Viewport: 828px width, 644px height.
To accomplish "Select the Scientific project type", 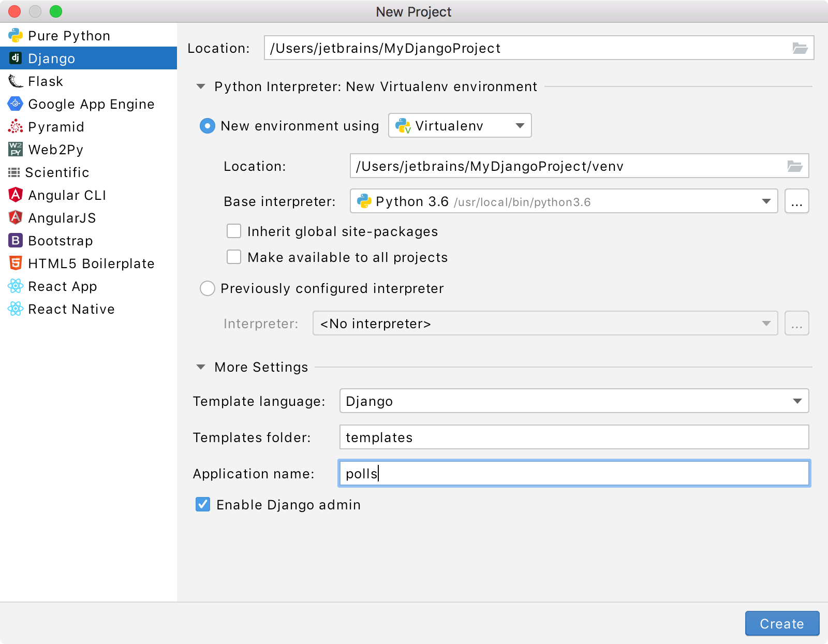I will point(15,172).
